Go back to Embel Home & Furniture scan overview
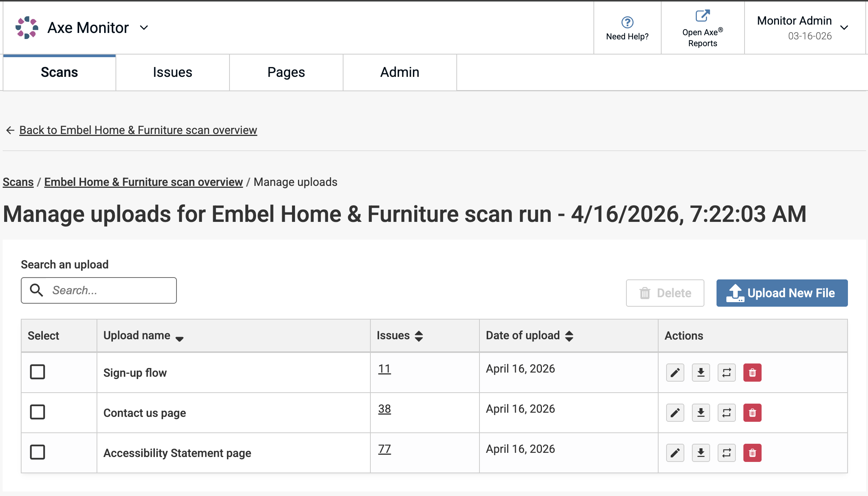Image resolution: width=868 pixels, height=496 pixels. click(x=138, y=130)
